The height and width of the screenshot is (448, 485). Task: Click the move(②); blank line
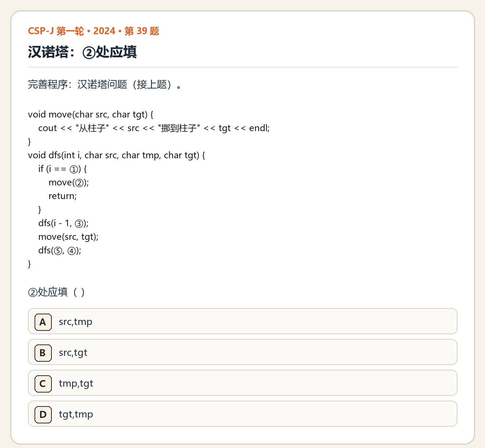coord(69,183)
